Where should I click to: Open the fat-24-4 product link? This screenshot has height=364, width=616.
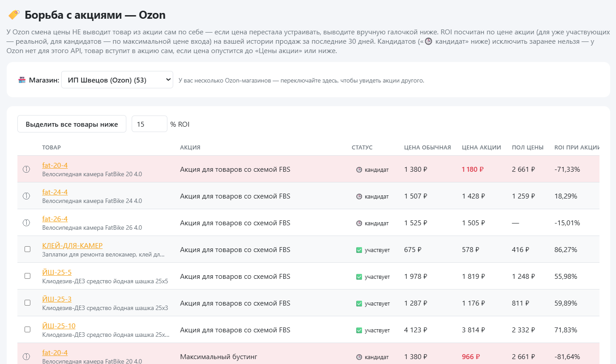click(x=55, y=192)
